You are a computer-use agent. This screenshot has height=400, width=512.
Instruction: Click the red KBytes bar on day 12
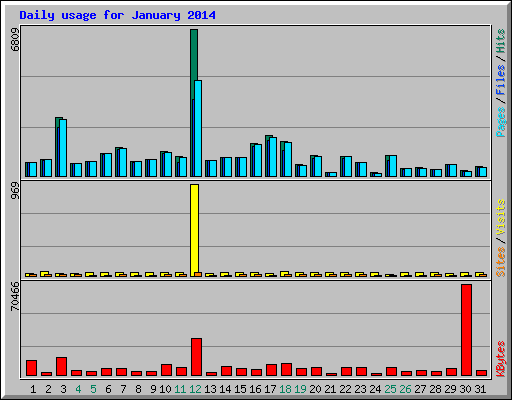point(196,357)
